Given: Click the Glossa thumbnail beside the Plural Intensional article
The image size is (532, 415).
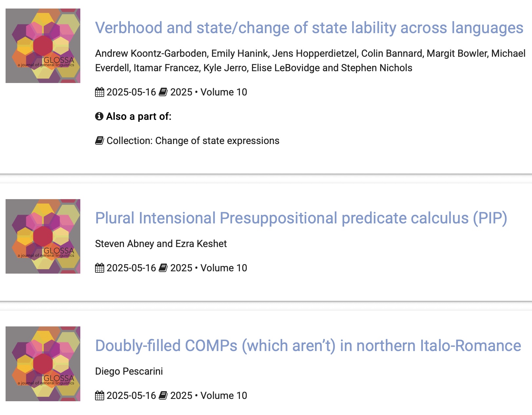Looking at the screenshot, I should [43, 236].
